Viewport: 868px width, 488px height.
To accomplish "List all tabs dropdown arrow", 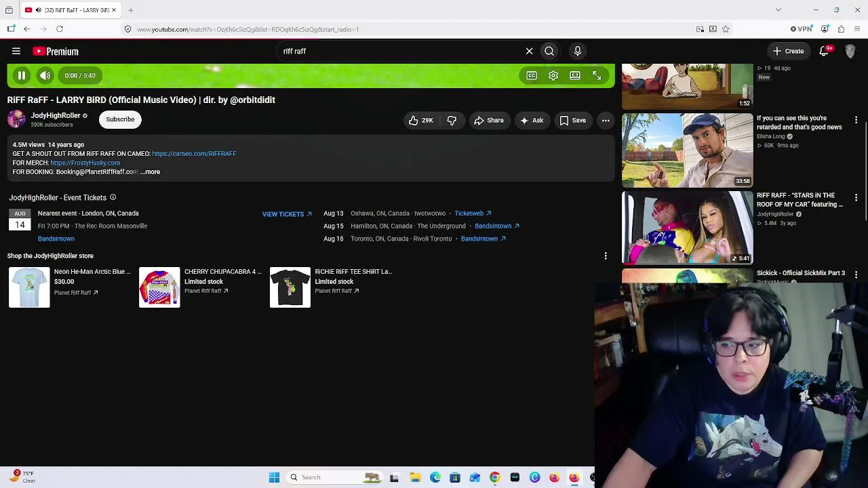I will (x=778, y=10).
